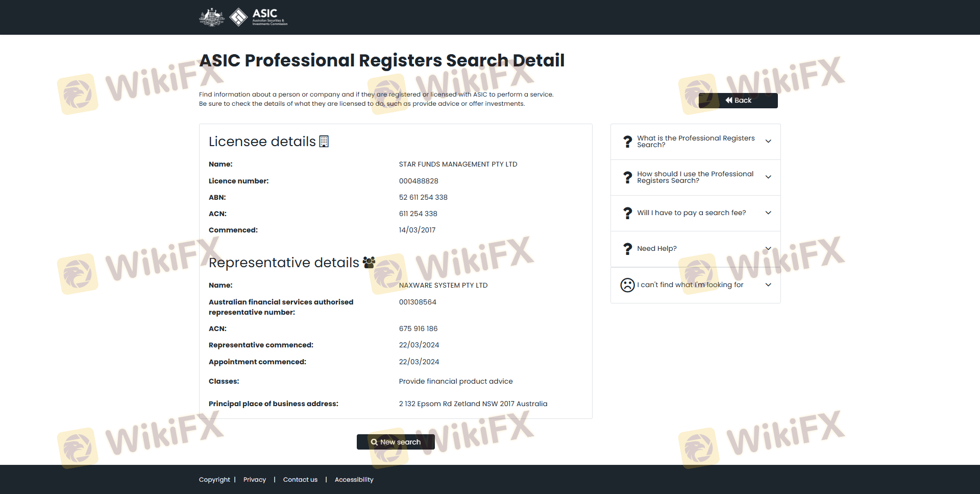Screen dimensions: 980x494
Task: Click the building icon beside Licensee details
Action: click(x=324, y=142)
